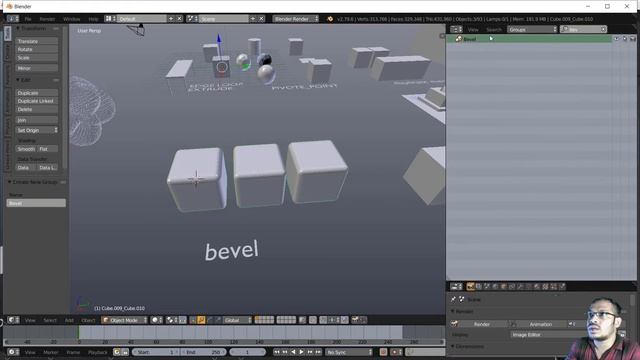Click the outliner search filter field
The image size is (640, 360).
[583, 29]
